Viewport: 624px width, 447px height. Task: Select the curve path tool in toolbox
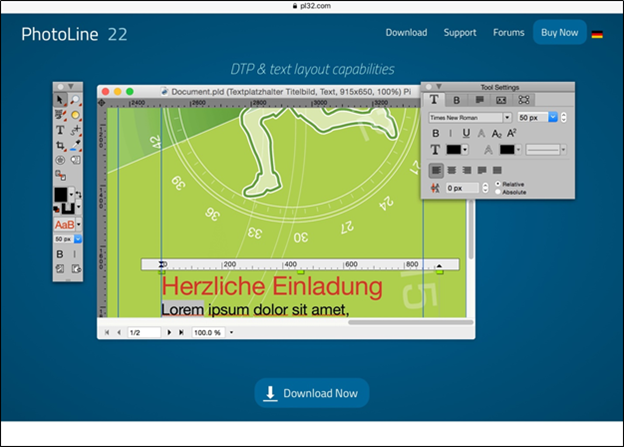75,130
